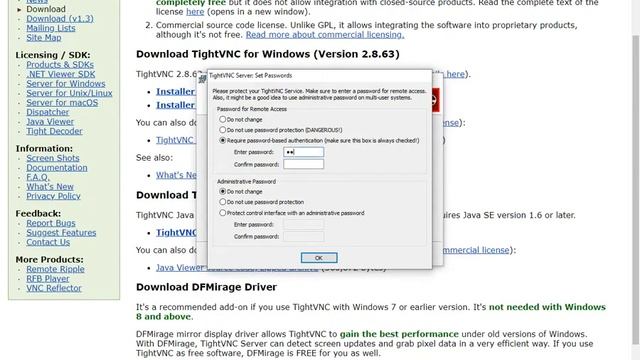The height and width of the screenshot is (360, 640).
Task: Click "here" link for GPL license text
Action: coord(195,12)
